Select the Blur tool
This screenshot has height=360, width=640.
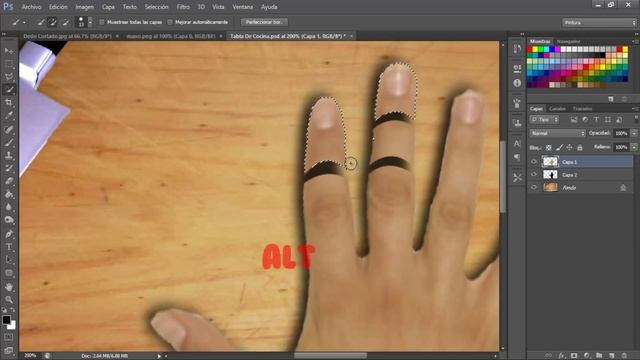9,207
